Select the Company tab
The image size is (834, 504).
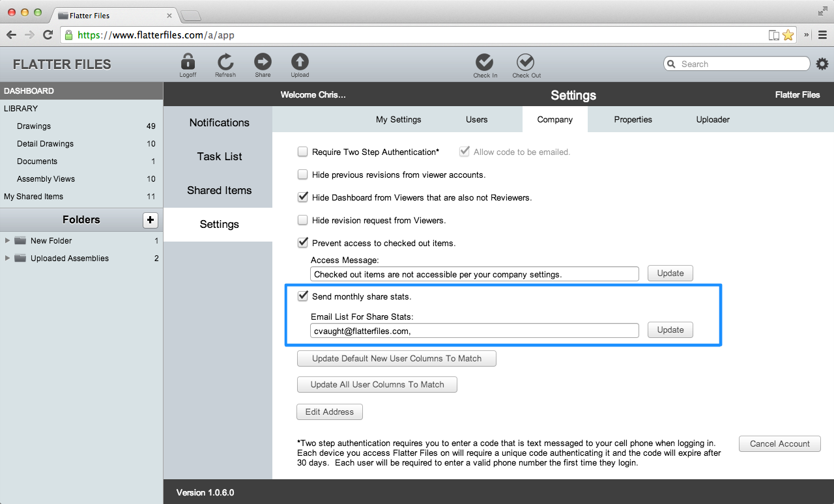click(x=555, y=120)
